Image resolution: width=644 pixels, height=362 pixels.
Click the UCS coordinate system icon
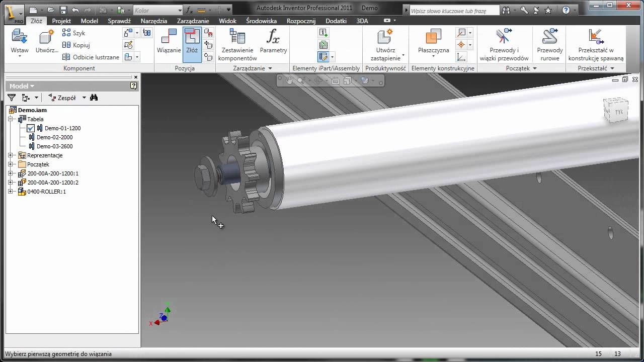(x=461, y=57)
